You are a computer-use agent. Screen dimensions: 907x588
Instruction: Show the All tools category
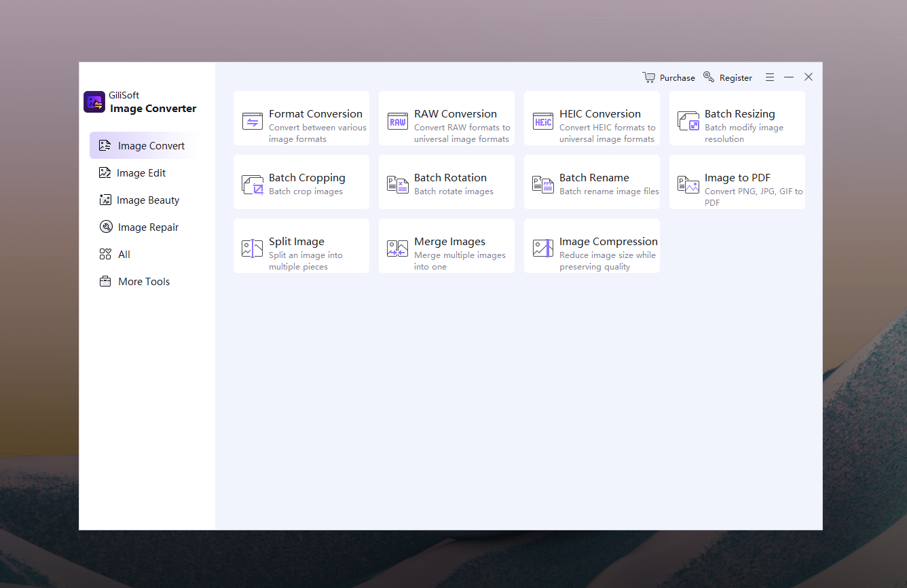click(x=124, y=255)
